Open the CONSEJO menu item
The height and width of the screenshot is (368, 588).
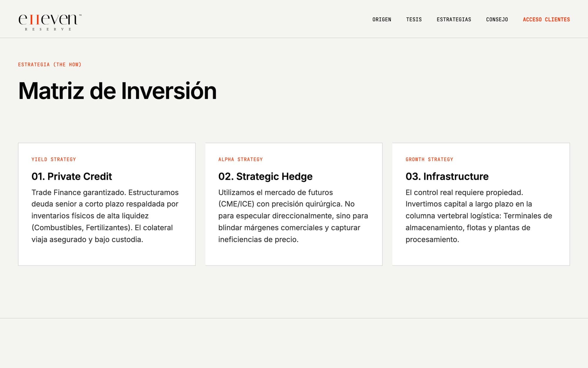click(497, 19)
